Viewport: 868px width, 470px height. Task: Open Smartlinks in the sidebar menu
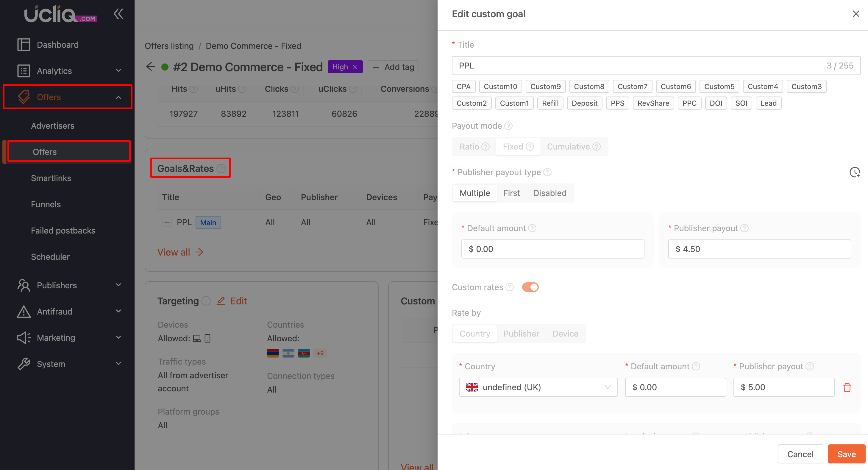51,178
